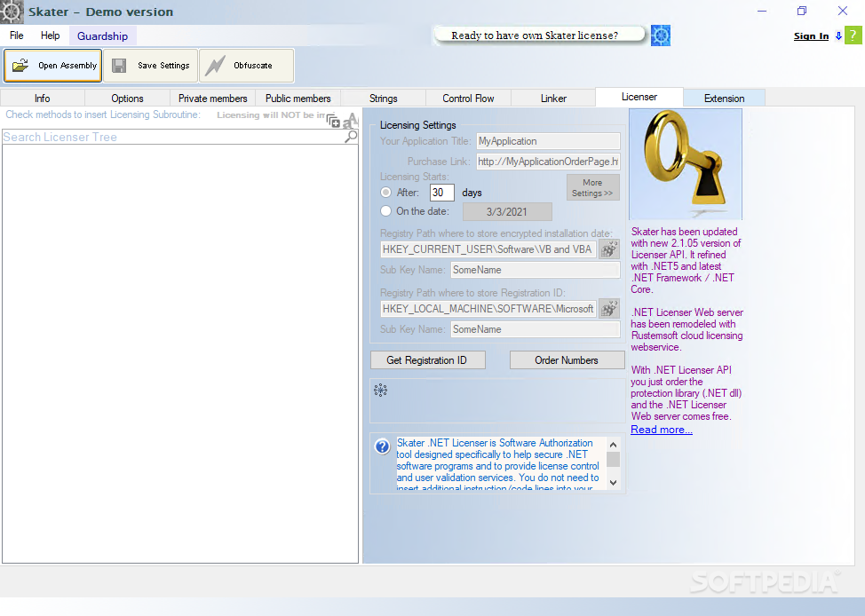Open the File menu
This screenshot has height=616, width=865.
pos(17,36)
